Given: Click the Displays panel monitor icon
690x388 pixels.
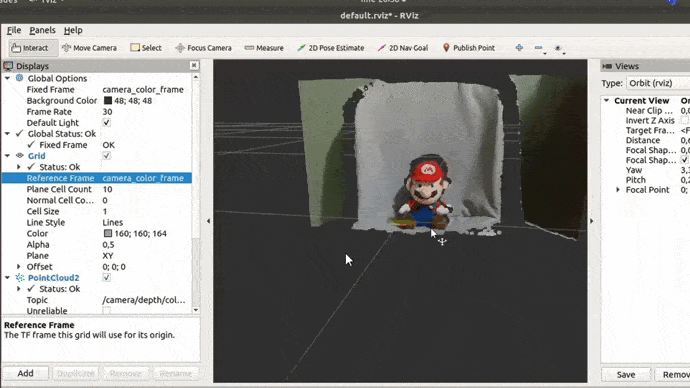Looking at the screenshot, I should tap(8, 66).
